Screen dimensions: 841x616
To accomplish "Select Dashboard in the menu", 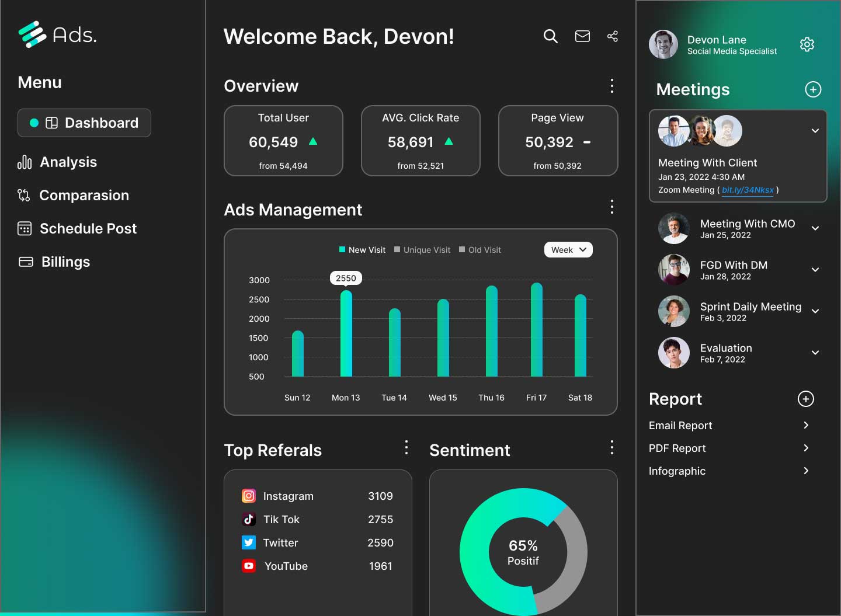I will coord(84,123).
